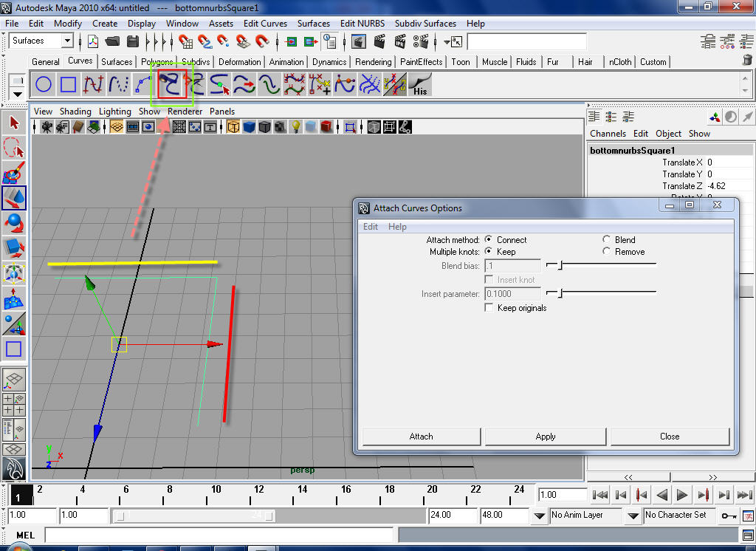Image resolution: width=756 pixels, height=551 pixels.
Task: Pick the EP Curve tool icon
Action: 93,84
